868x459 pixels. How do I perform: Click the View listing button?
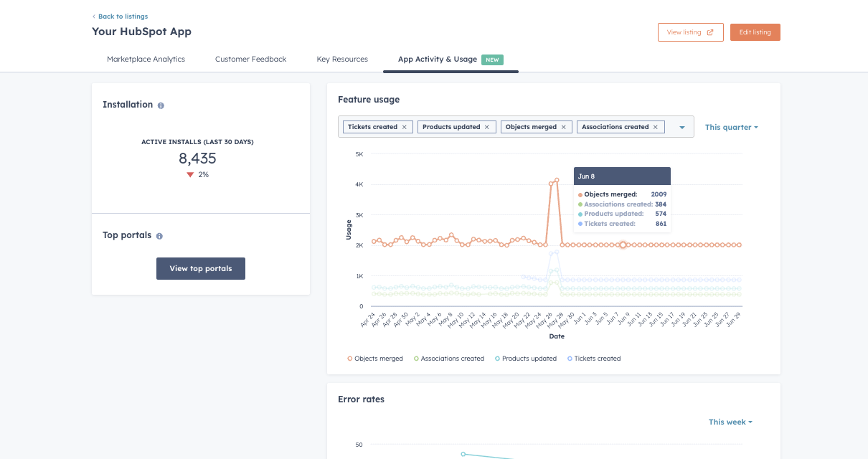(x=690, y=32)
